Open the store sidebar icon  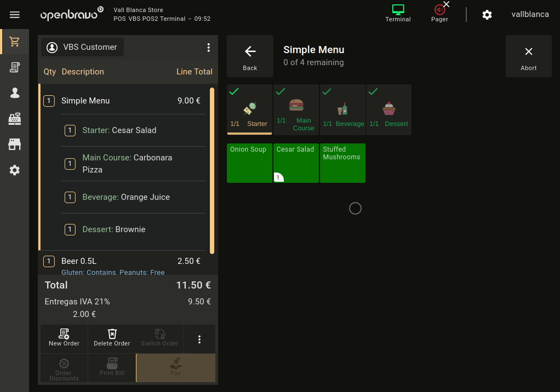[x=15, y=145]
